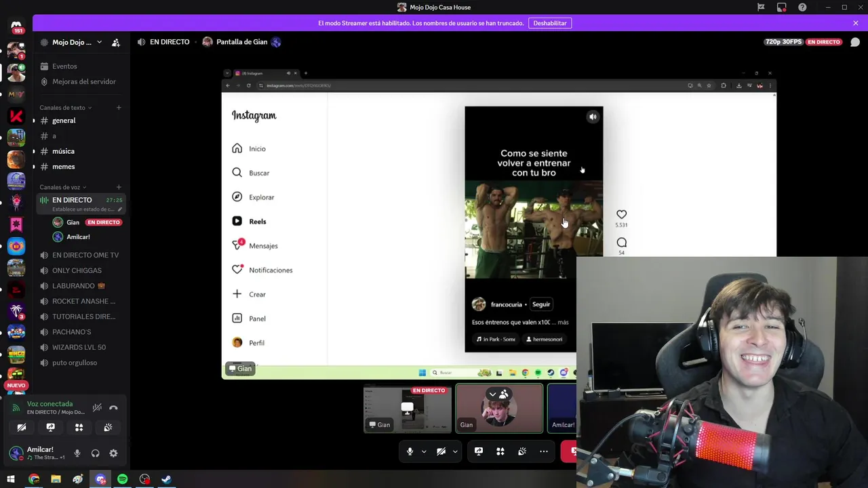Dismiss the streamer mode banner
This screenshot has width=868, height=488.
(x=856, y=23)
